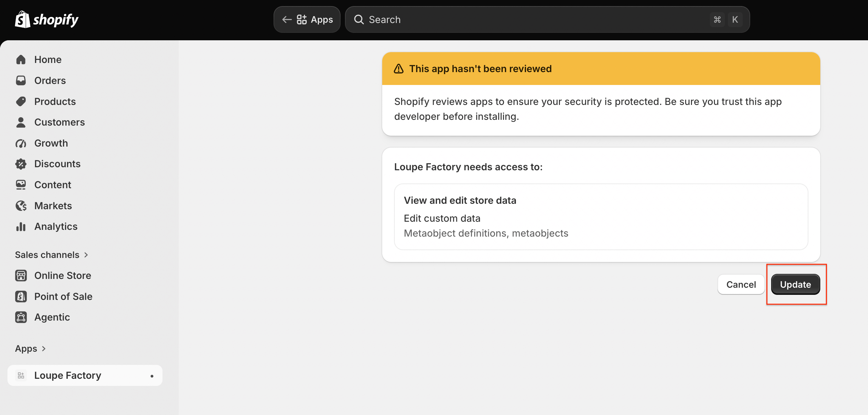The image size is (868, 415).
Task: Click the Shopify logo
Action: [x=47, y=20]
